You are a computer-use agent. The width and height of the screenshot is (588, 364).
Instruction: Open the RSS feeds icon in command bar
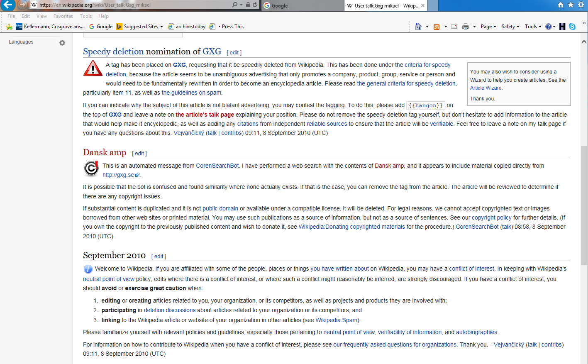(437, 27)
